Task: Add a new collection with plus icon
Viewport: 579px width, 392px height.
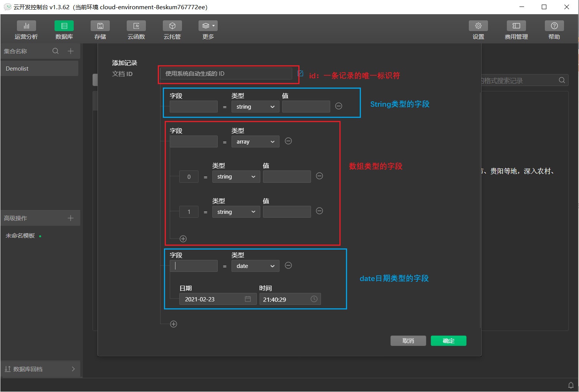Action: pos(71,51)
